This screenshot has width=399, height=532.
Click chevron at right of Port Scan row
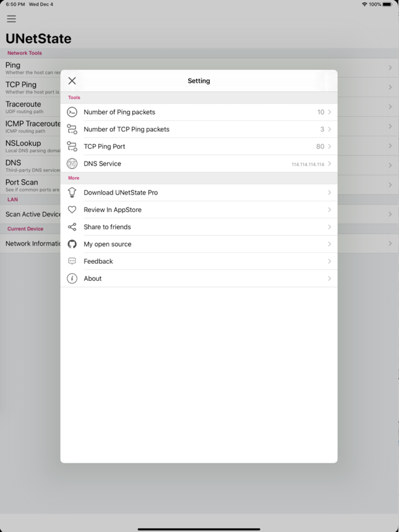coord(390,185)
